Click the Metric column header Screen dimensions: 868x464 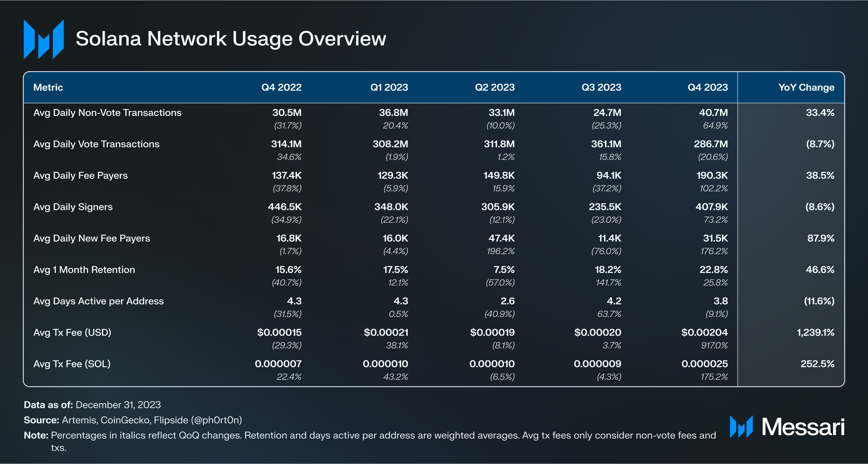pyautogui.click(x=48, y=88)
